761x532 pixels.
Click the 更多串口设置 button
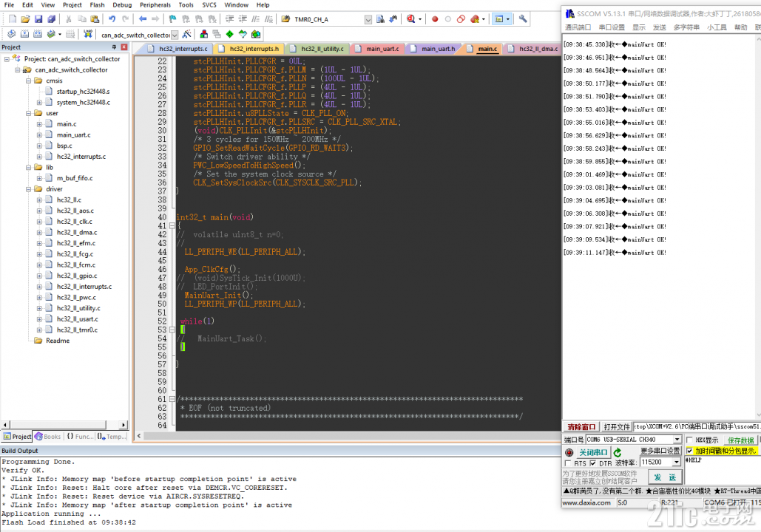click(x=660, y=451)
